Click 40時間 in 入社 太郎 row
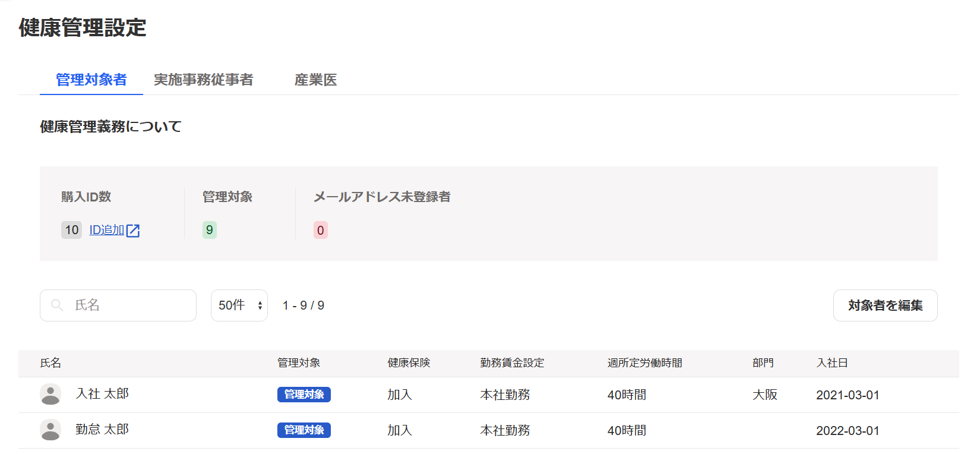The width and height of the screenshot is (980, 454). 627,395
